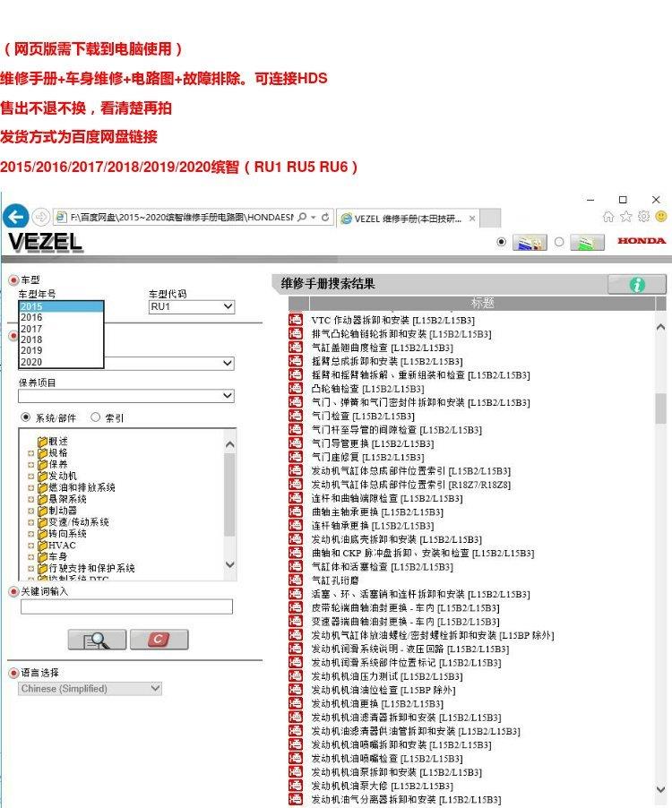Screen dimensions: 672x808
Task: Expand the 保养 tree node
Action: [31, 465]
